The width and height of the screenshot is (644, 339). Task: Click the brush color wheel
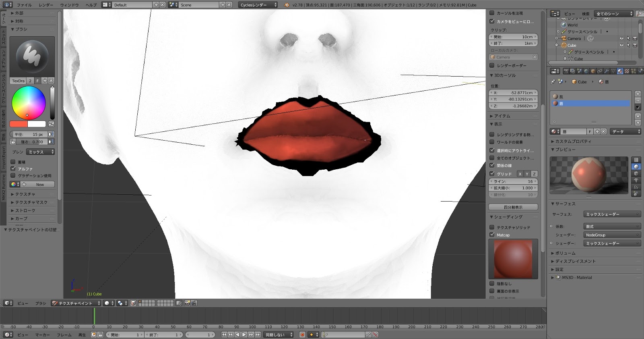29,103
